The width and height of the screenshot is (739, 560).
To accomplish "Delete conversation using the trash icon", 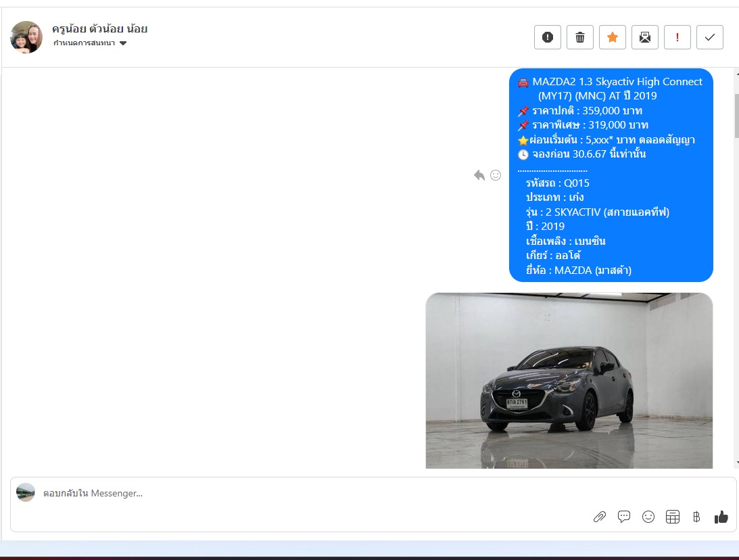I will pyautogui.click(x=579, y=37).
